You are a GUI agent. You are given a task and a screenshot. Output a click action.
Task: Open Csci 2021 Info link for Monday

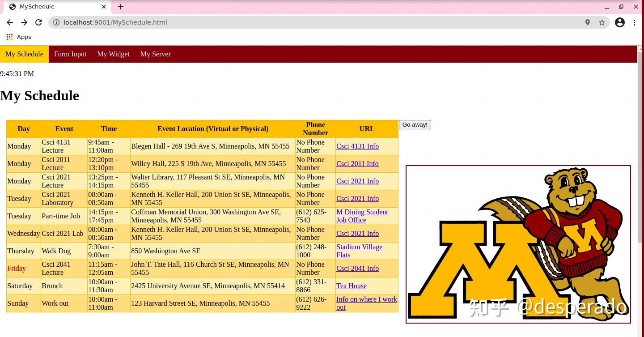357,181
